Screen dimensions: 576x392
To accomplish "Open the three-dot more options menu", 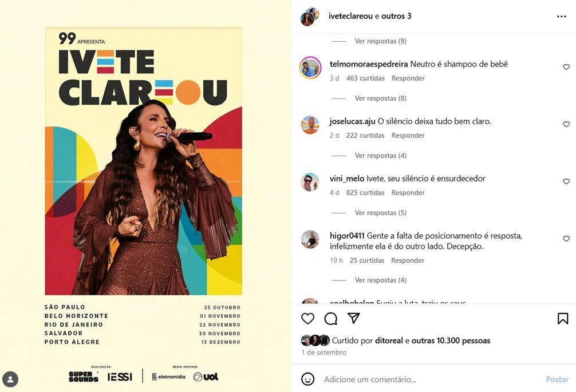I will (x=561, y=17).
